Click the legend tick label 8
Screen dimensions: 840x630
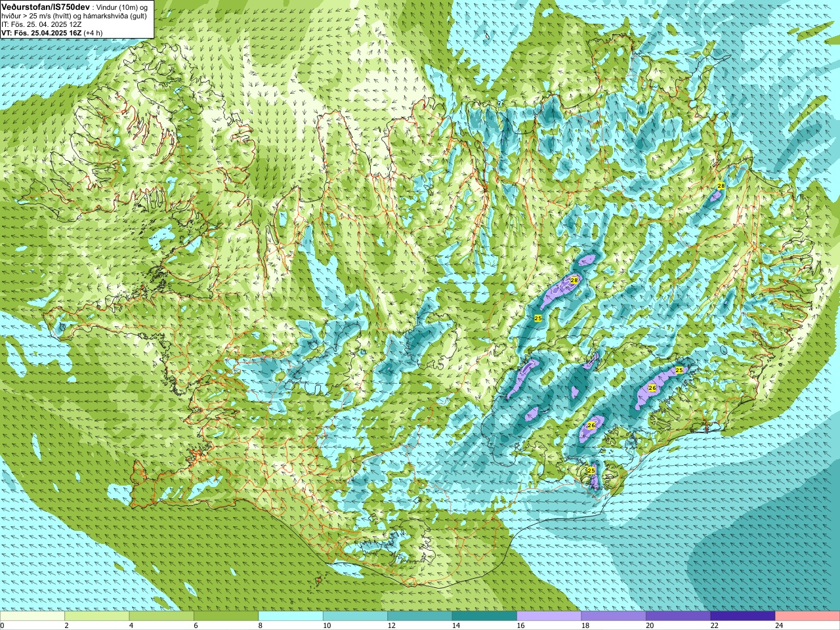point(261,625)
